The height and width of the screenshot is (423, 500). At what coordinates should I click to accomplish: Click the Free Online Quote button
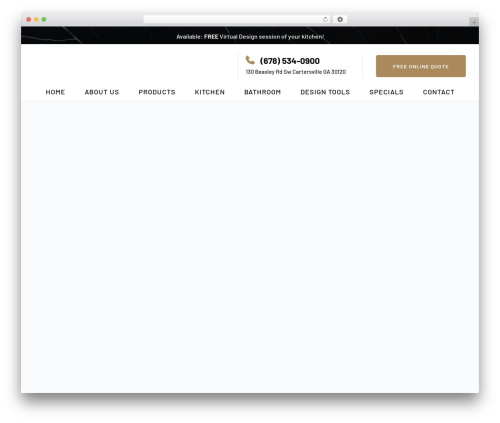pos(421,66)
